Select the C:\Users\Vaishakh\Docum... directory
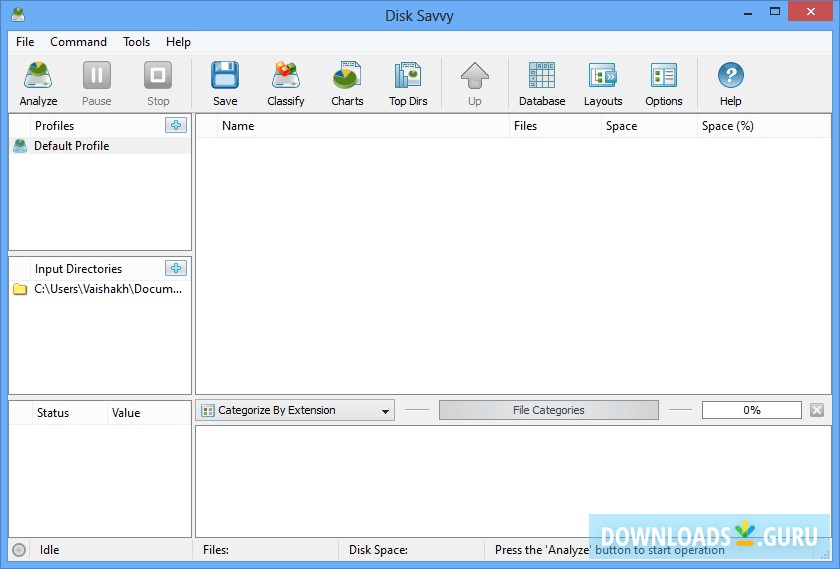840x569 pixels. click(x=100, y=289)
